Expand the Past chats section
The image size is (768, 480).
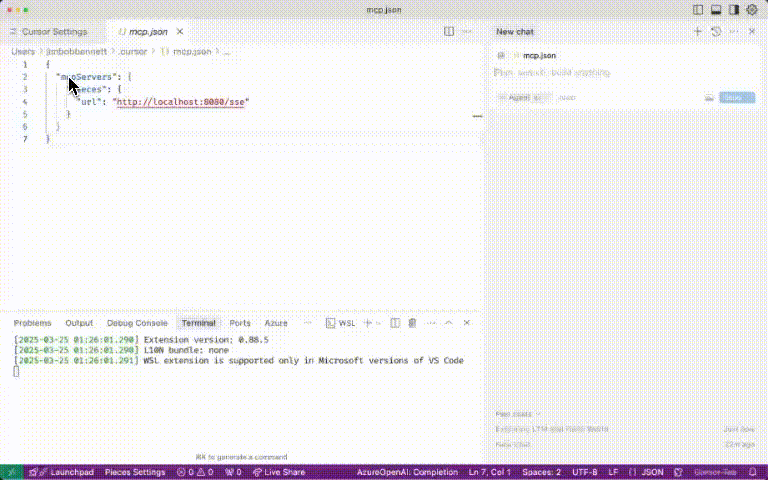pos(517,414)
